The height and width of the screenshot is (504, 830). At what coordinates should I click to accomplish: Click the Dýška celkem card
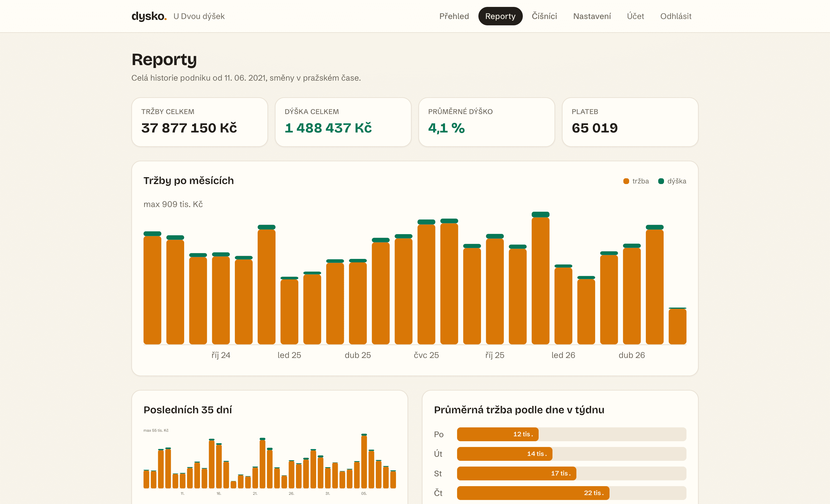pyautogui.click(x=343, y=122)
